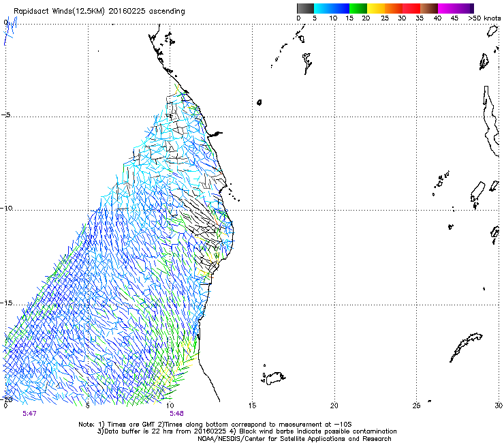Click the title text 'Rapidsact Winds(12.5KM) 20160225 ascending'

[99, 12]
